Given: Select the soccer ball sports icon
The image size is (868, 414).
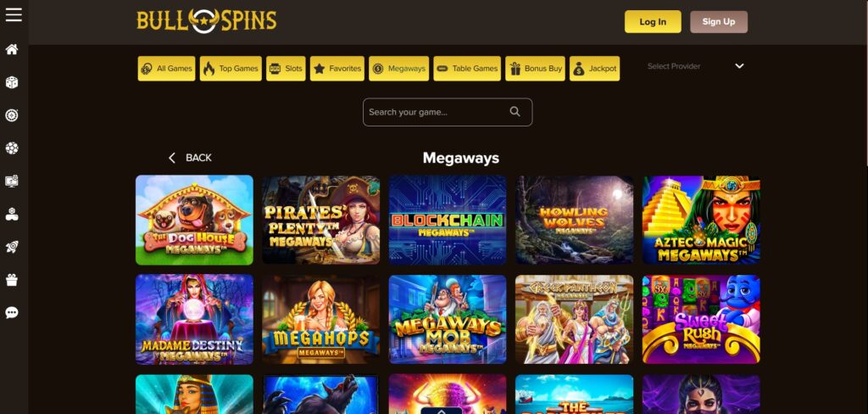Looking at the screenshot, I should (x=12, y=148).
